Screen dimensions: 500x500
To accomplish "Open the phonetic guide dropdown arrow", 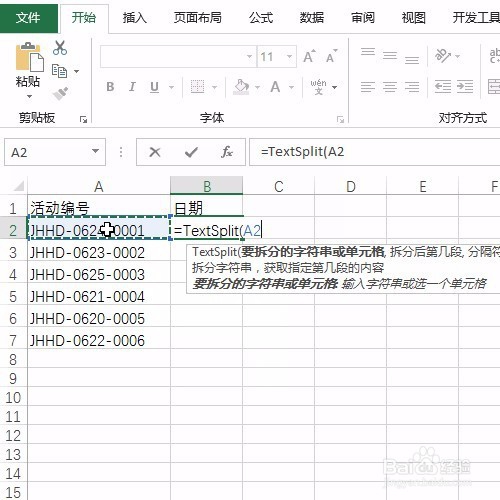I will [x=335, y=87].
